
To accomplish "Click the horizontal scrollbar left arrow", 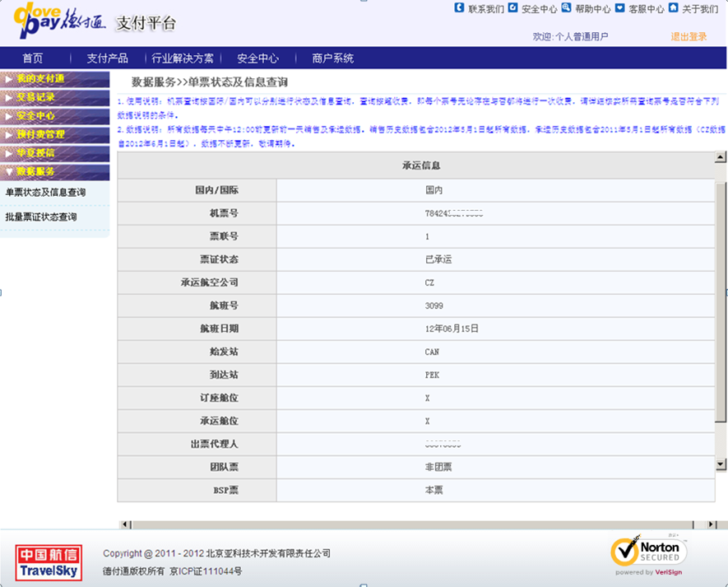I will point(125,524).
